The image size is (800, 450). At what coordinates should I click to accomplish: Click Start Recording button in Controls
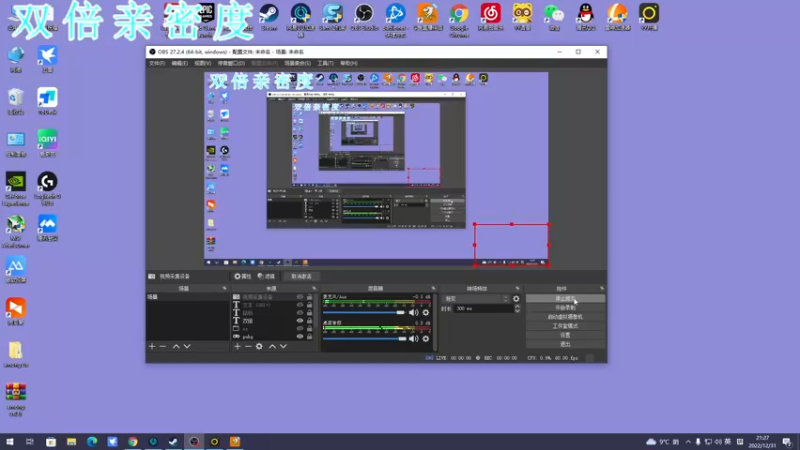565,308
